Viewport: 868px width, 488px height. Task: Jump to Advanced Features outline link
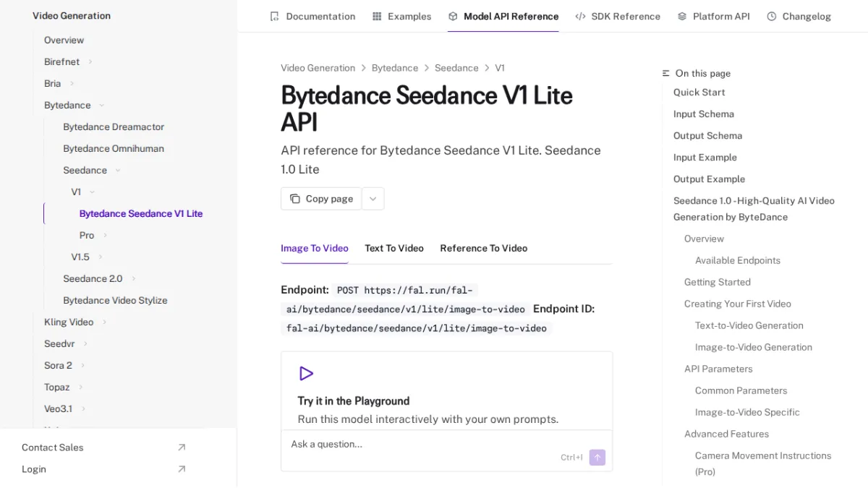[x=727, y=434]
